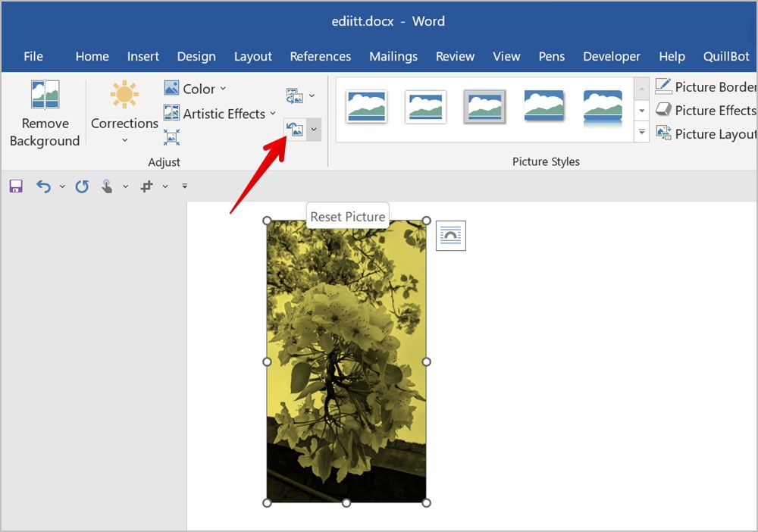Click Picture Effects button
The height and width of the screenshot is (532, 758).
[706, 111]
